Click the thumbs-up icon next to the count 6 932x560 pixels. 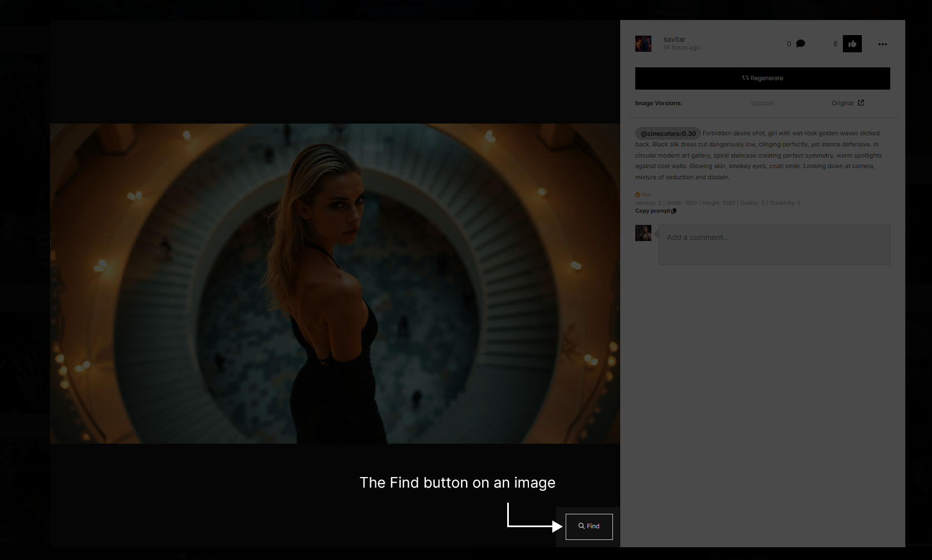852,43
